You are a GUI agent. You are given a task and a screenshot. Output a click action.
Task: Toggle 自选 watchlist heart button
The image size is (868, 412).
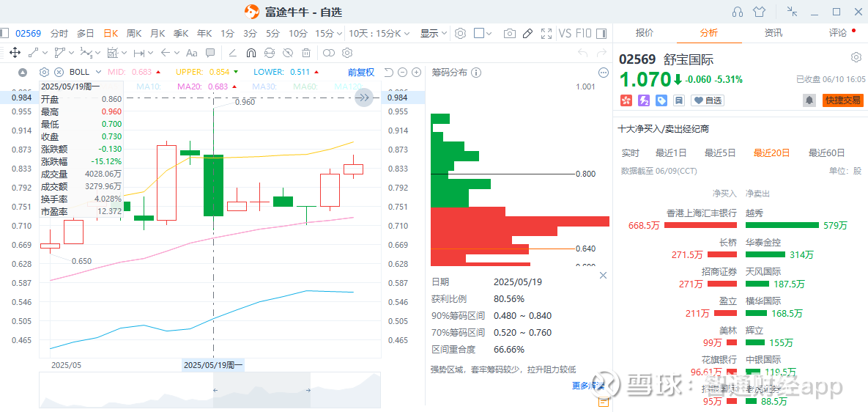(708, 100)
